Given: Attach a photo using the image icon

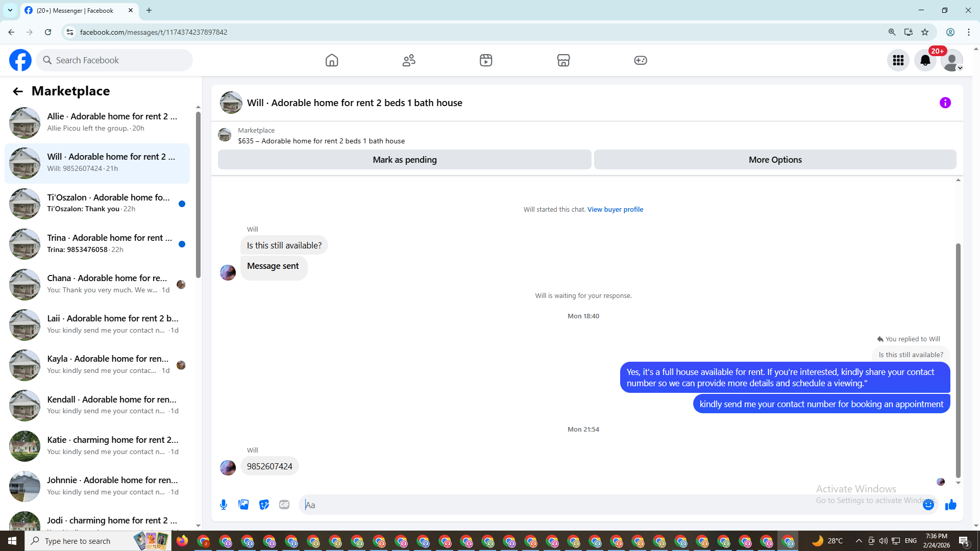Looking at the screenshot, I should pos(243,505).
